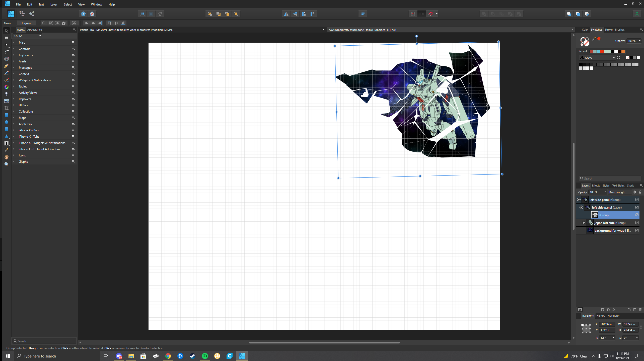Switch to the Effects tab
644x361 pixels.
[596, 186]
